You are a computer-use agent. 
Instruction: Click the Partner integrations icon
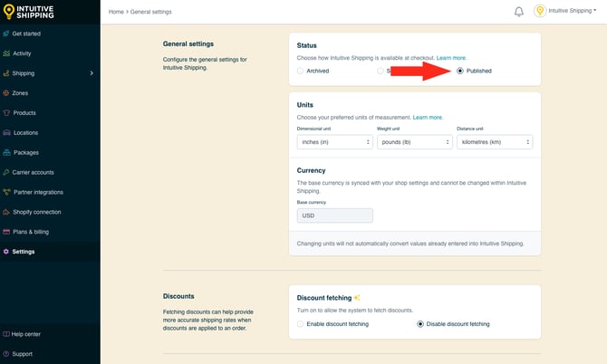pyautogui.click(x=6, y=192)
